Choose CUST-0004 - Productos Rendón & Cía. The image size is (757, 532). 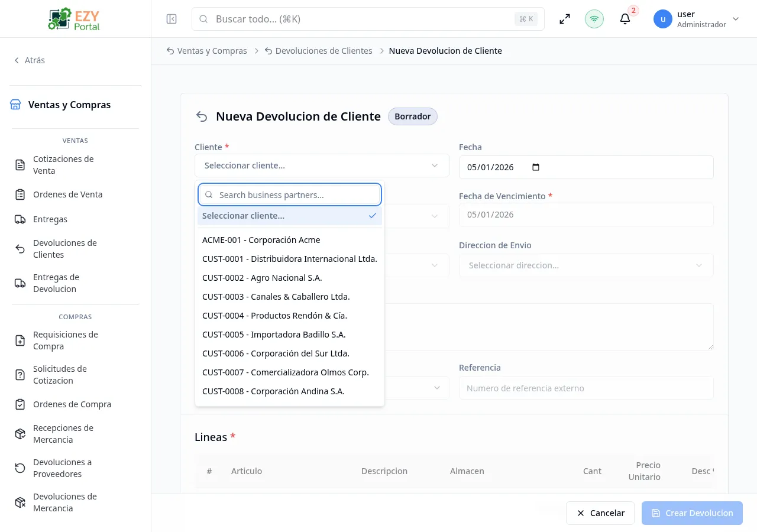(x=290, y=316)
